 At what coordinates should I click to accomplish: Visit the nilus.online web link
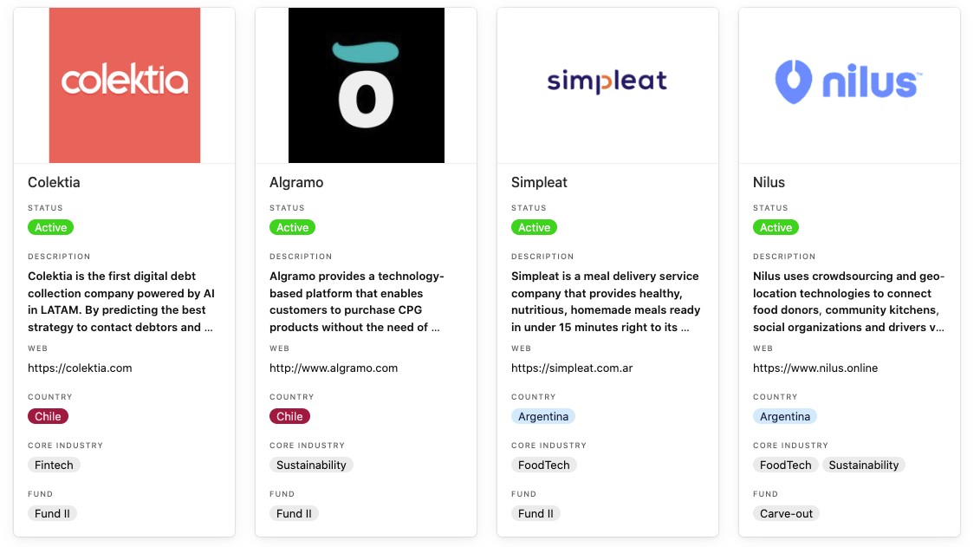tap(815, 368)
